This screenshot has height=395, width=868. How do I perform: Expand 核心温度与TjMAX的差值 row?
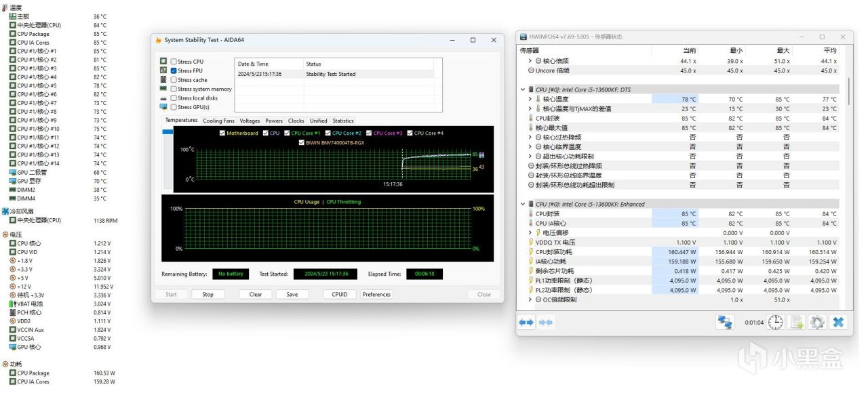click(x=530, y=108)
